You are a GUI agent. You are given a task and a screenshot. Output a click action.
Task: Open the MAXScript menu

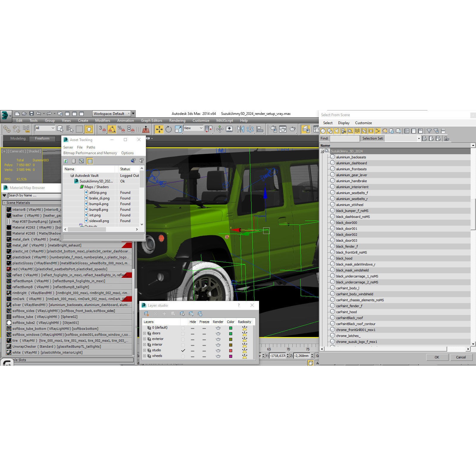pyautogui.click(x=225, y=121)
